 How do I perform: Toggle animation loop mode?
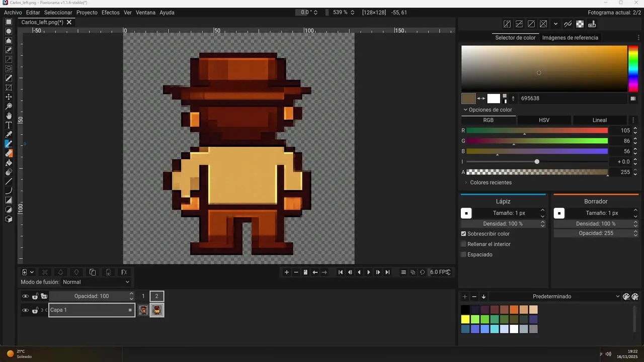coord(422,272)
